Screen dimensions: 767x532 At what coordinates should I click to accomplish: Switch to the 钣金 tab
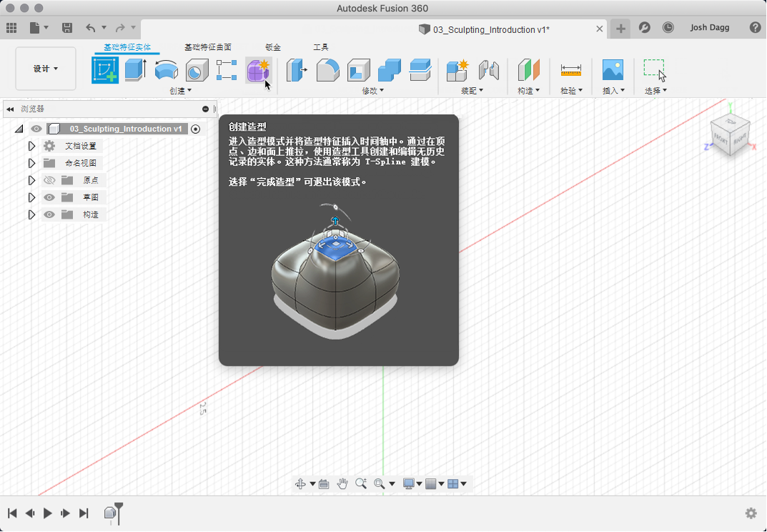pyautogui.click(x=273, y=47)
